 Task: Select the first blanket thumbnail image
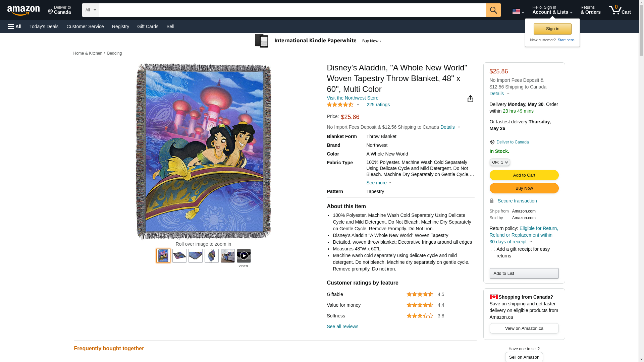tap(163, 256)
